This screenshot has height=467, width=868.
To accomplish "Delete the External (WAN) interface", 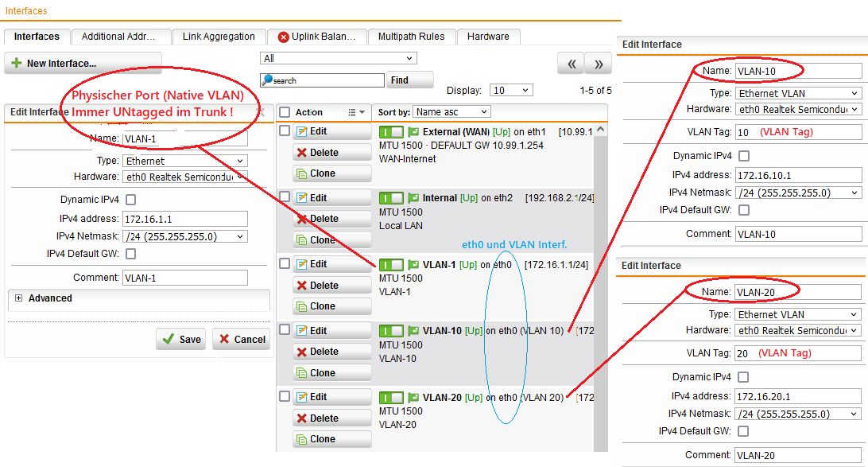I will tap(331, 152).
